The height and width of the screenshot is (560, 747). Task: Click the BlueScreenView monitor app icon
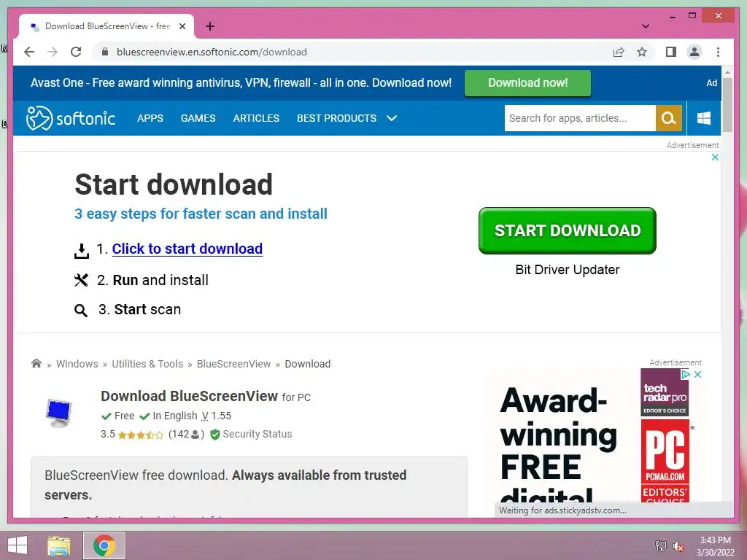(58, 413)
